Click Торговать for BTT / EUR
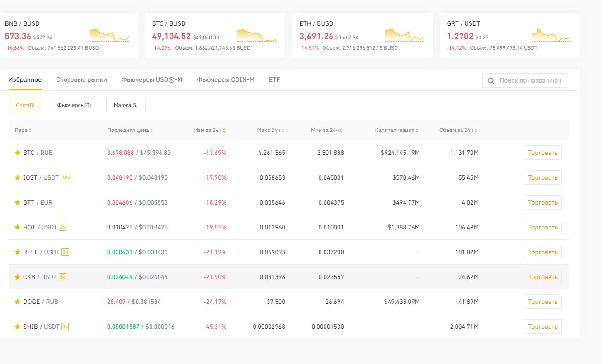The height and width of the screenshot is (364, 603). 543,202
